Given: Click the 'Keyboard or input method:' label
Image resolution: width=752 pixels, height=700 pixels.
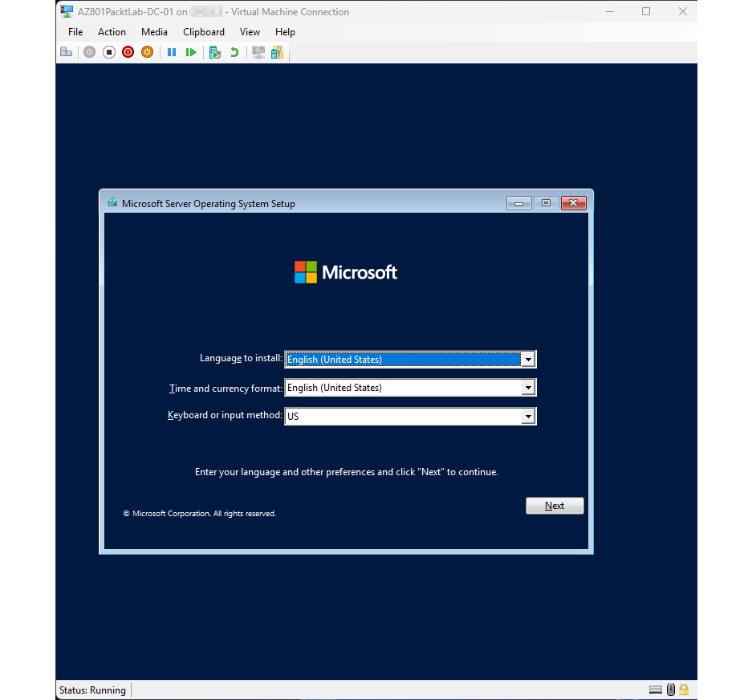Looking at the screenshot, I should tap(225, 415).
